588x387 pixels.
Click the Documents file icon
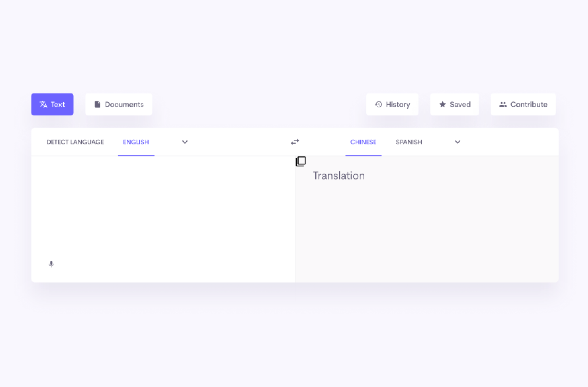click(x=97, y=104)
